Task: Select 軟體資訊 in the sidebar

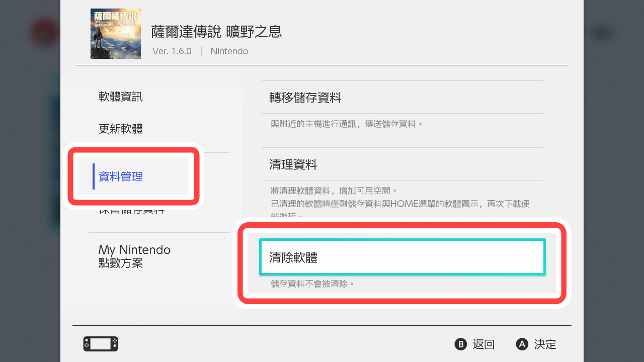Action: [x=121, y=97]
